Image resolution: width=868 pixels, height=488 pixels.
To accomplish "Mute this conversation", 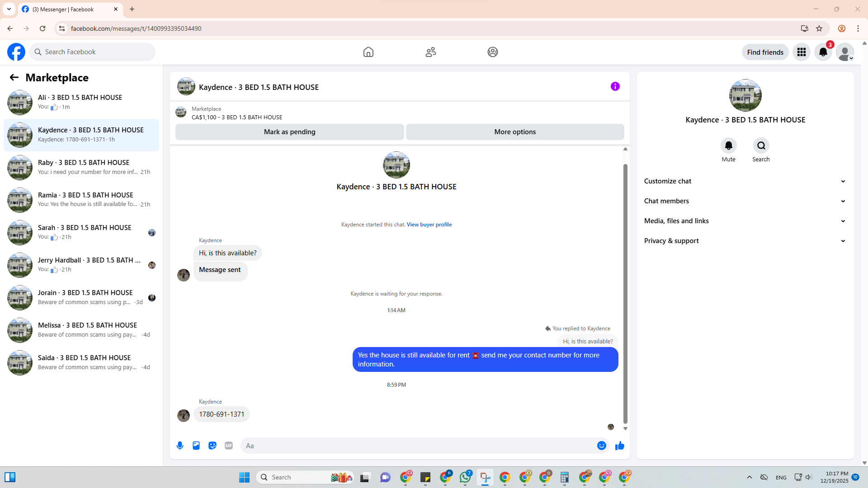I will (x=728, y=145).
